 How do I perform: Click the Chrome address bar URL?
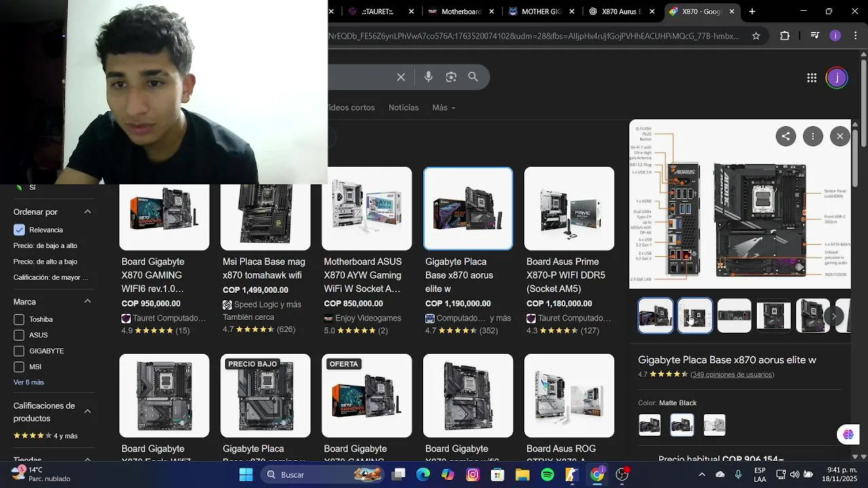click(x=534, y=36)
